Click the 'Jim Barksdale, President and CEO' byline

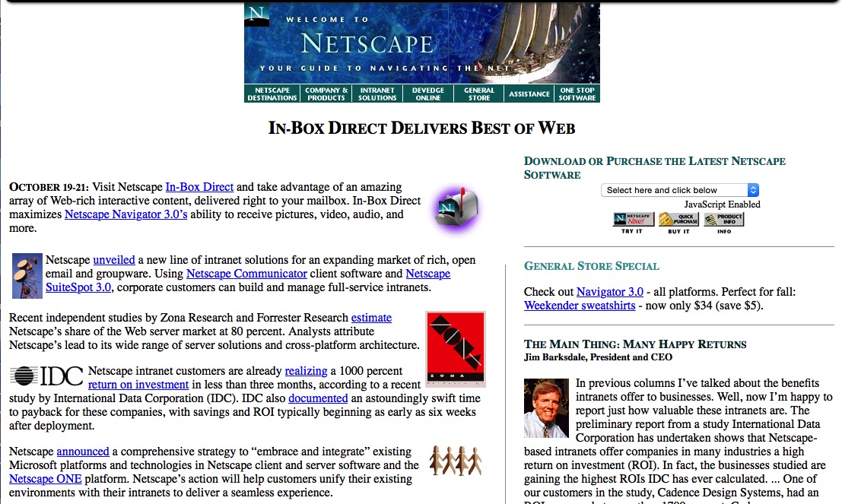pos(598,357)
